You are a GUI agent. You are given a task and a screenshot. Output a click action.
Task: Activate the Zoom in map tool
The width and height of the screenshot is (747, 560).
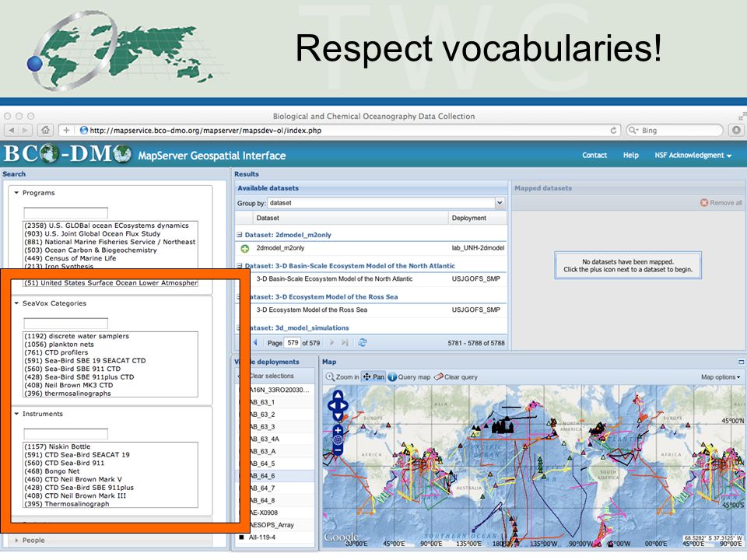point(342,377)
